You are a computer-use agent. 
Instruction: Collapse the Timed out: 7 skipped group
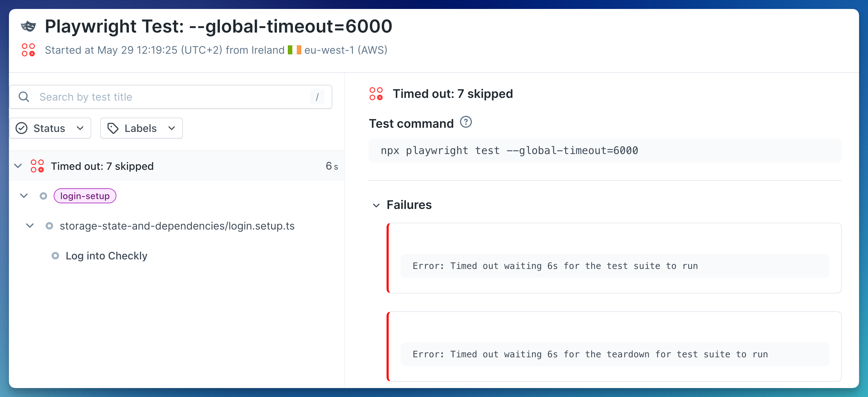coord(18,166)
